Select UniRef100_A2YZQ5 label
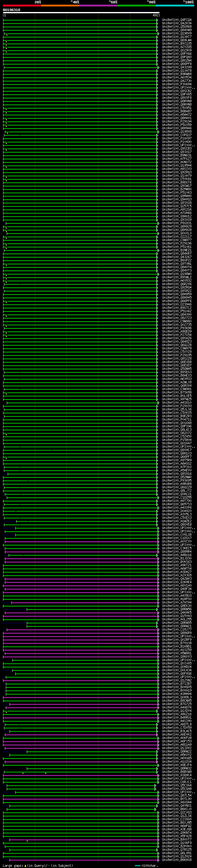Viewport: 197px width, 868px height. 176,47
